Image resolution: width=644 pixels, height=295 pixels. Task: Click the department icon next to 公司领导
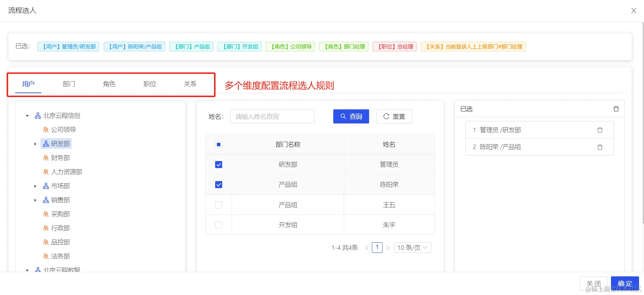[46, 130]
